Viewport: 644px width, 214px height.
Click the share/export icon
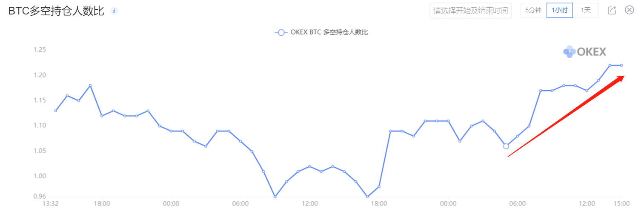point(612,10)
